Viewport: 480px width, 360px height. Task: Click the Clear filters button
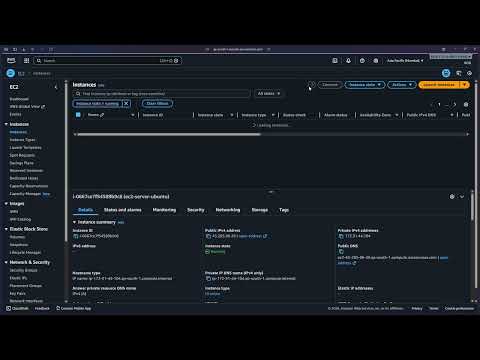coord(157,104)
